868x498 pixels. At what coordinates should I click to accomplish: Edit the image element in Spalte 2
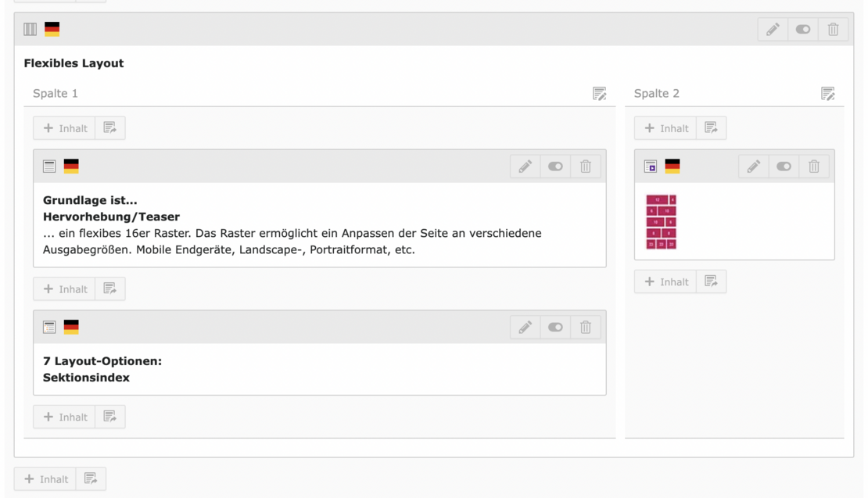point(754,167)
